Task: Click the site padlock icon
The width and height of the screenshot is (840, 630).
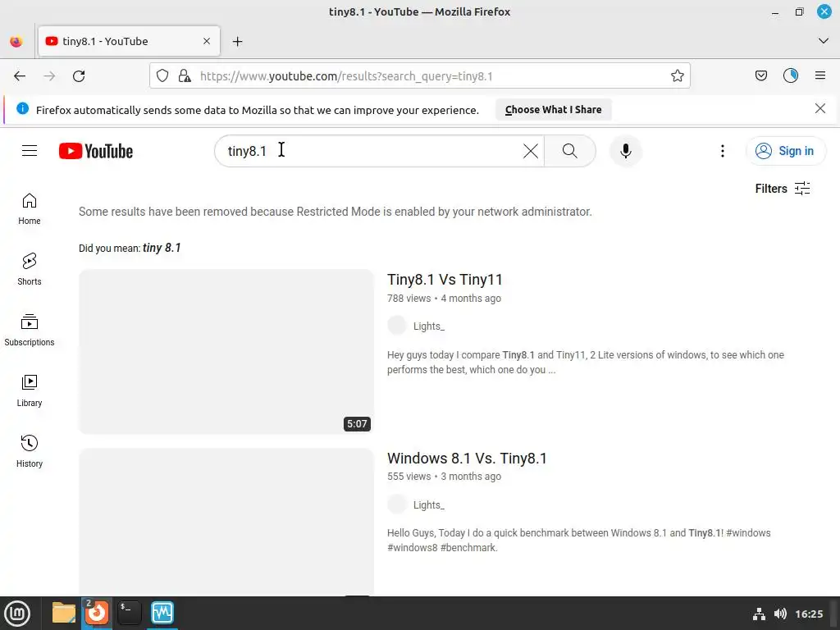Action: (x=185, y=76)
